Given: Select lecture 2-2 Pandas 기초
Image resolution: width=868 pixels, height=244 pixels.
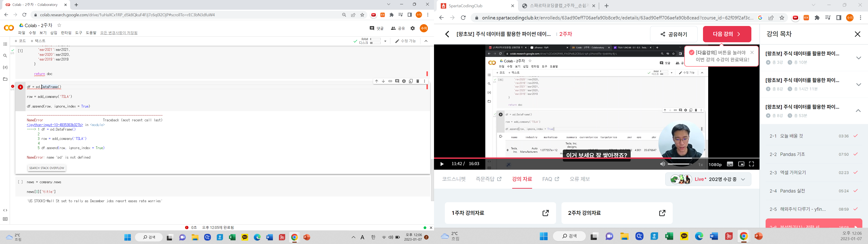Looking at the screenshot, I should point(814,154).
